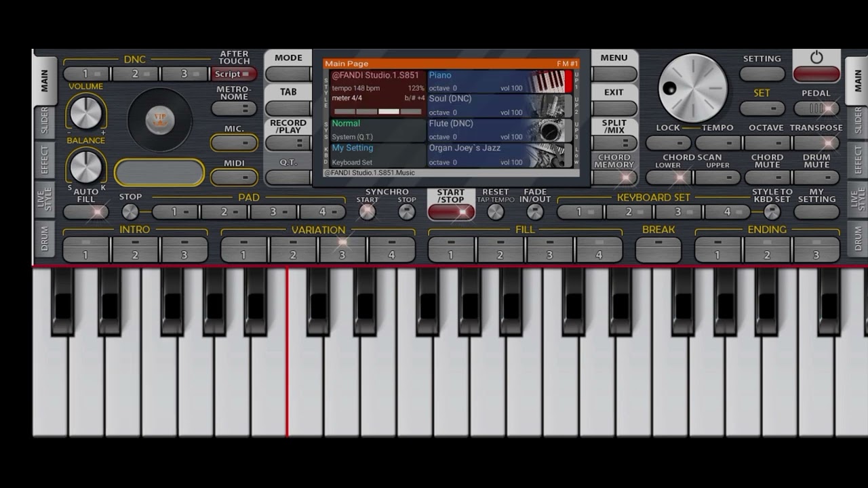This screenshot has width=868, height=488.
Task: Open the Effect tab on left side
Action: (44, 160)
